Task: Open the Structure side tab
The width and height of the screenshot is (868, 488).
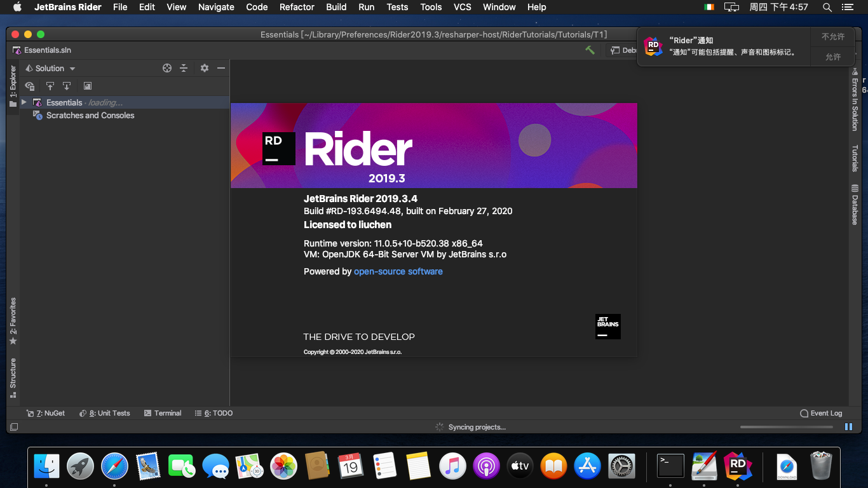Action: pos(13,377)
